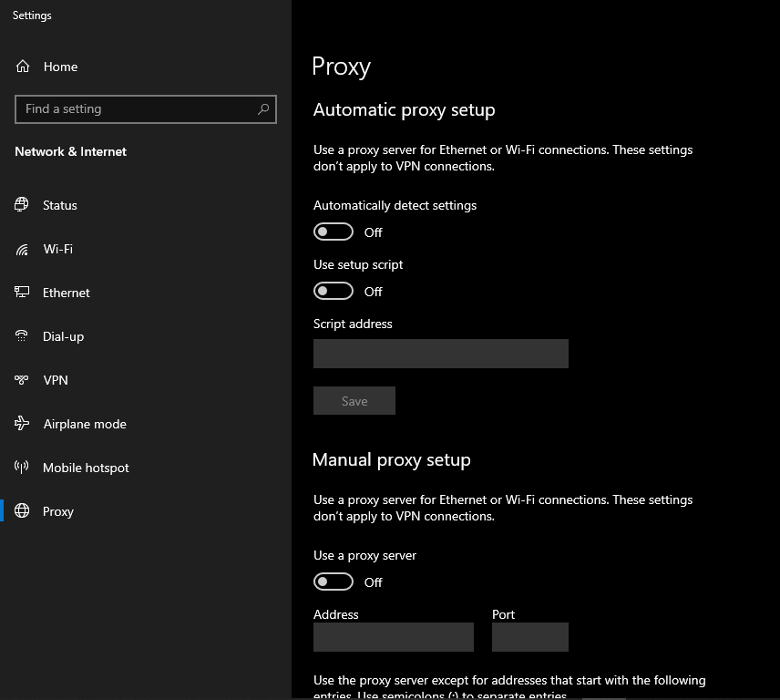Click the Proxy globe icon
This screenshot has width=780, height=700.
tap(22, 510)
